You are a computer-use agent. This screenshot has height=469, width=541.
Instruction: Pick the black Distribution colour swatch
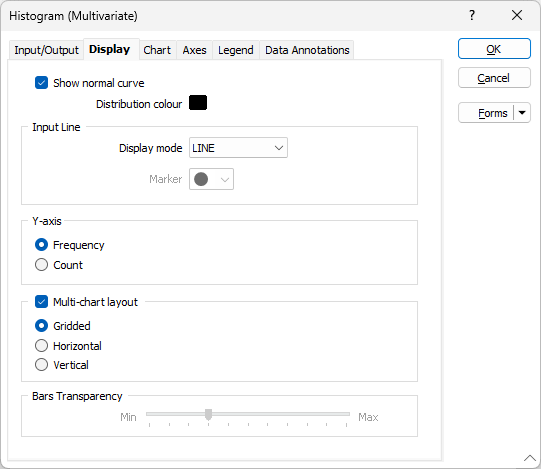(198, 103)
